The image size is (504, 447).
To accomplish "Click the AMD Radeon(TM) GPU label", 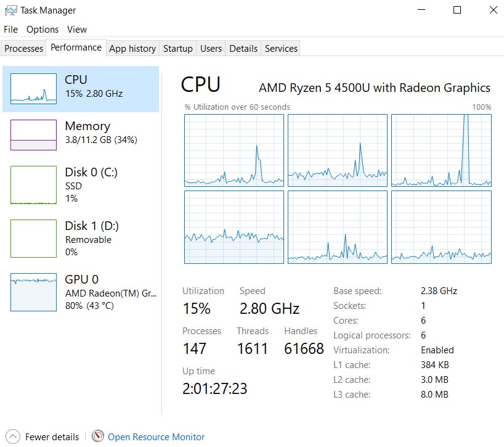I will 111,293.
